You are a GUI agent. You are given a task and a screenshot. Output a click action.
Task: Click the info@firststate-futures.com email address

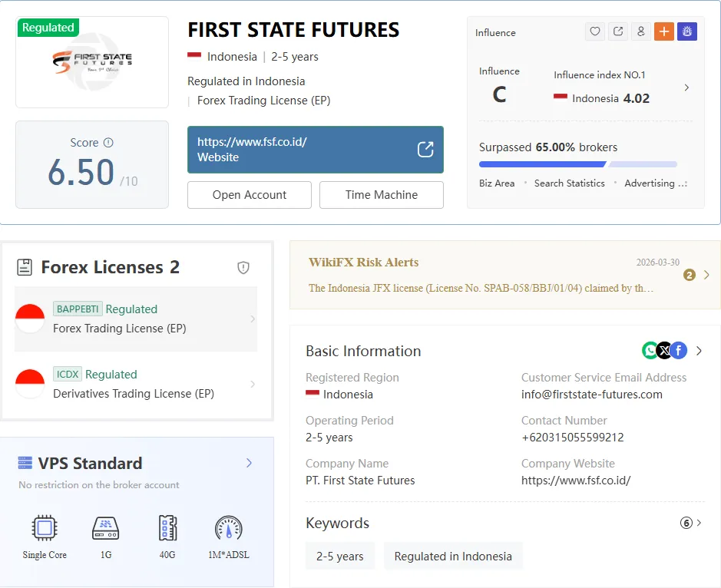[592, 395]
